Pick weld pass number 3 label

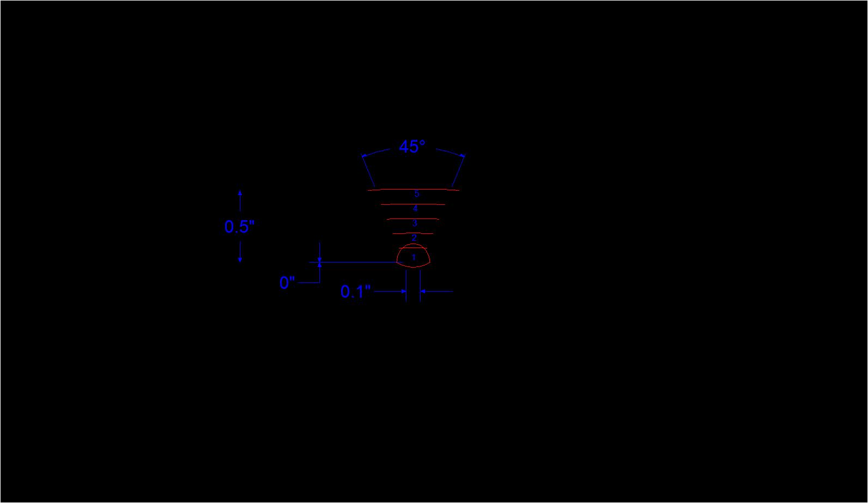[415, 223]
